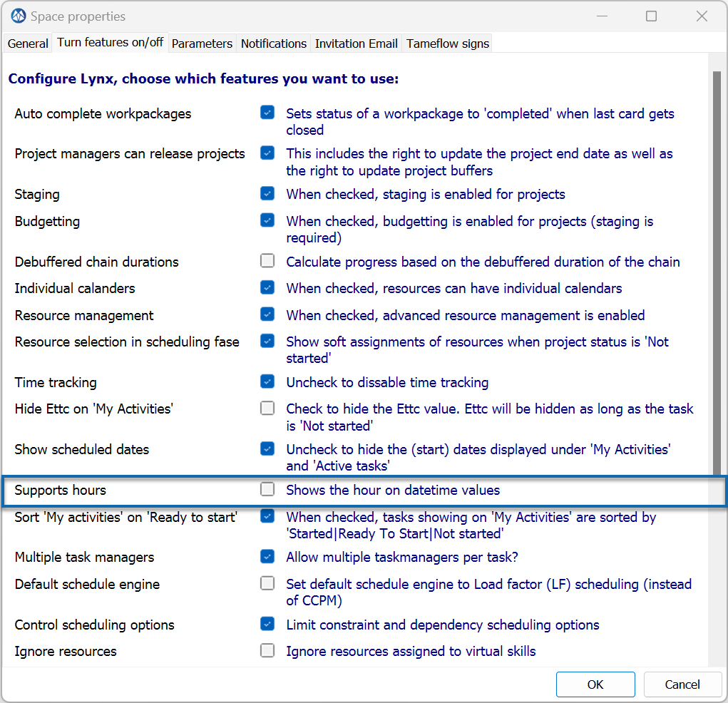Open the Notifications tab
Viewport: 728px width, 703px height.
click(x=274, y=43)
